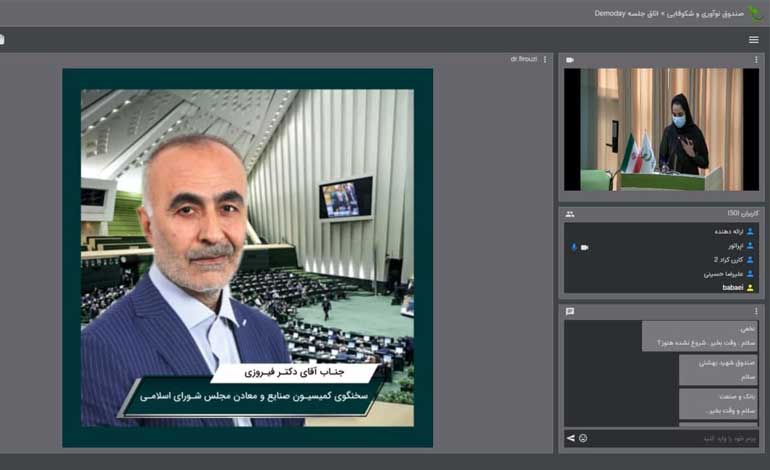Toggle the microphone icon in the participants list
This screenshot has height=470, width=770.
pos(574,246)
